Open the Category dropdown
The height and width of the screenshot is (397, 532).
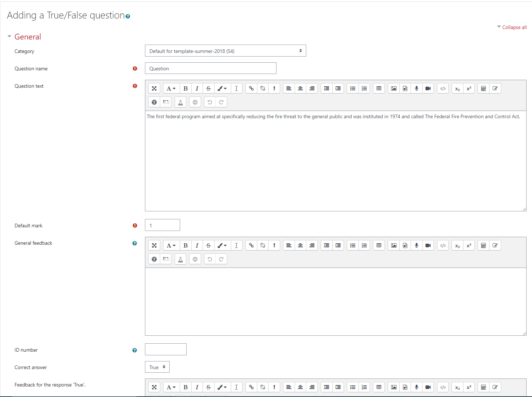point(225,51)
